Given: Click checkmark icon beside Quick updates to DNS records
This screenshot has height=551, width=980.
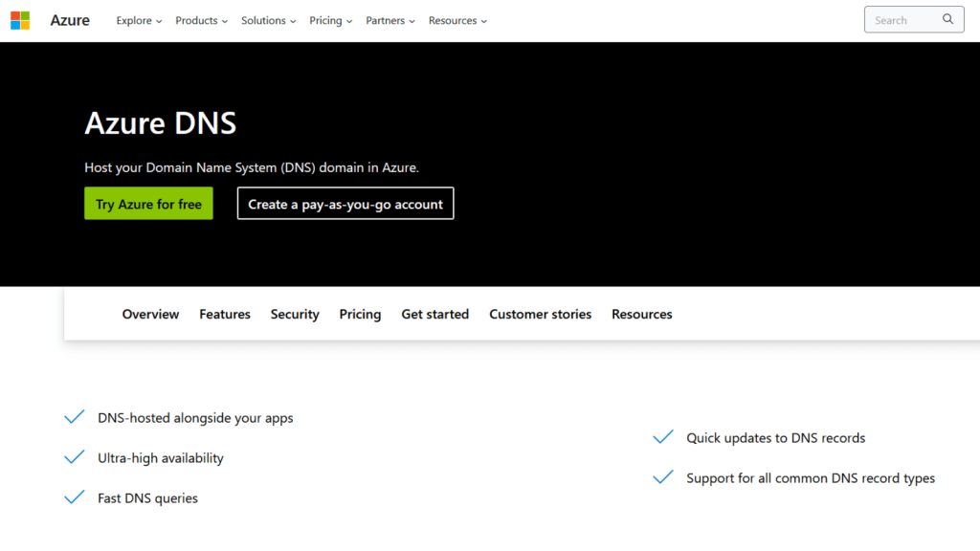Looking at the screenshot, I should (x=663, y=436).
